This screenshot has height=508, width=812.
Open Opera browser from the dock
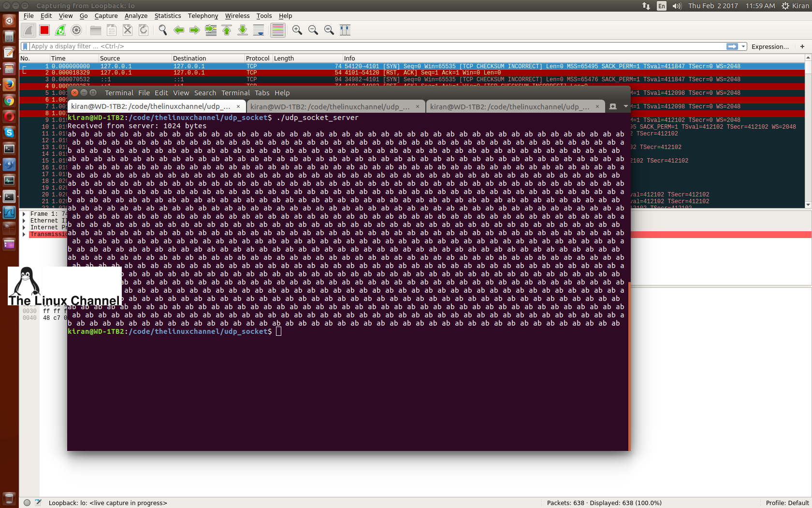[x=9, y=117]
